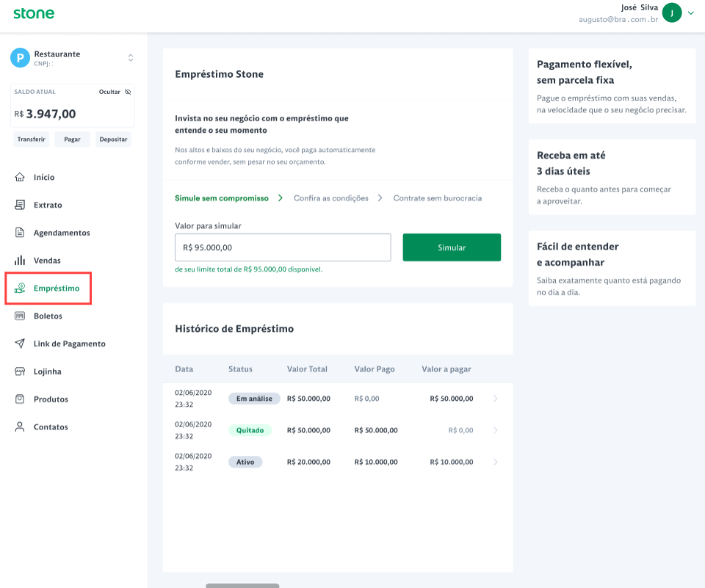Click the Em análise status badge
Screen dimensions: 705x588
pos(254,399)
